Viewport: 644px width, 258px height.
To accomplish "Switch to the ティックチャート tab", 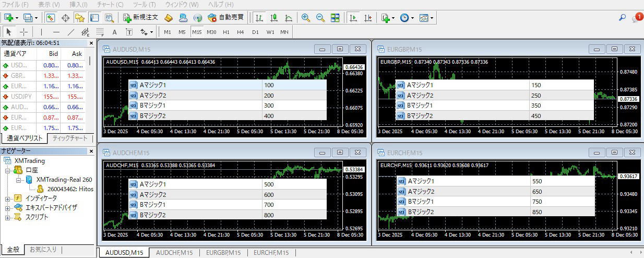I will pyautogui.click(x=70, y=138).
